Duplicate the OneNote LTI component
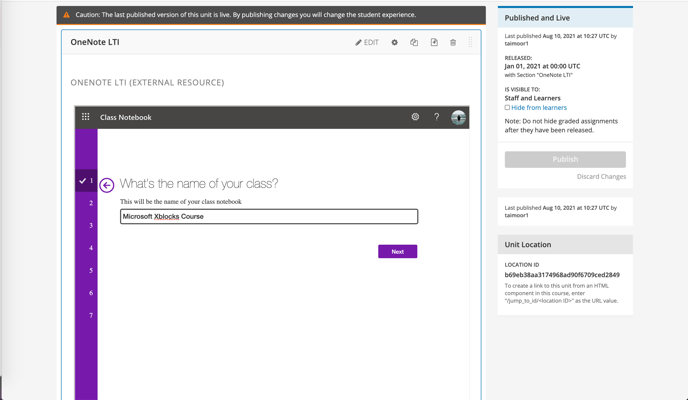 tap(414, 43)
